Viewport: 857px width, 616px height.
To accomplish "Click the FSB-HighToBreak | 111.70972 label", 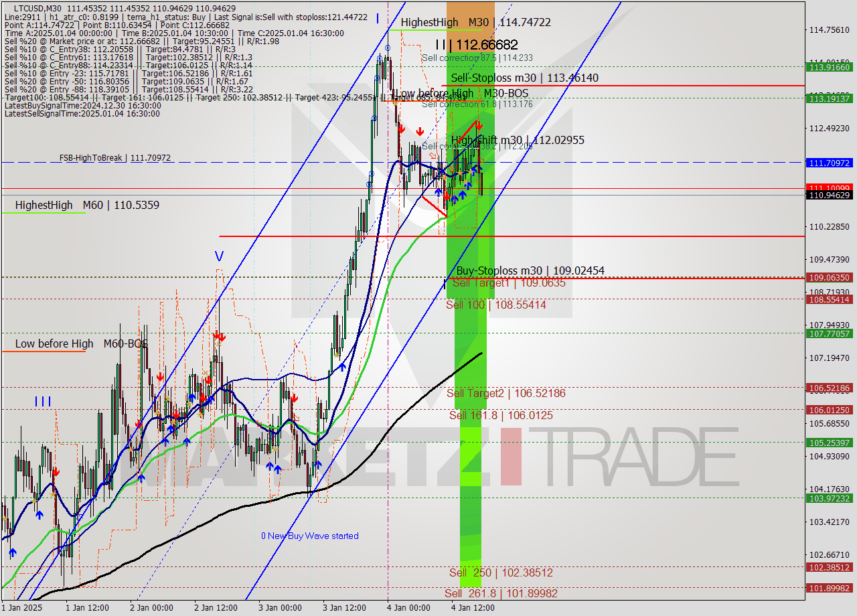I will [114, 158].
